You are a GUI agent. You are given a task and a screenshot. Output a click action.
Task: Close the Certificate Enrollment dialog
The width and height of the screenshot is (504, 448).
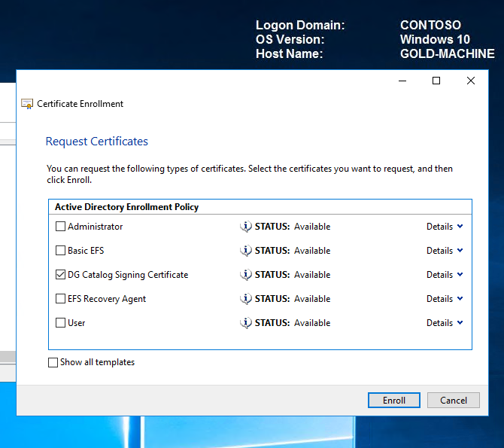pyautogui.click(x=471, y=81)
